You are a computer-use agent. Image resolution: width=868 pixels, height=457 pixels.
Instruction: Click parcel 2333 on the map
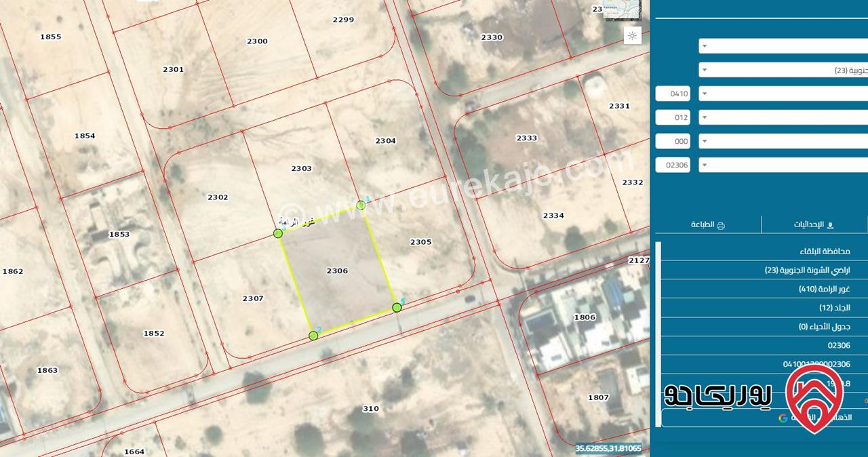coord(526,138)
